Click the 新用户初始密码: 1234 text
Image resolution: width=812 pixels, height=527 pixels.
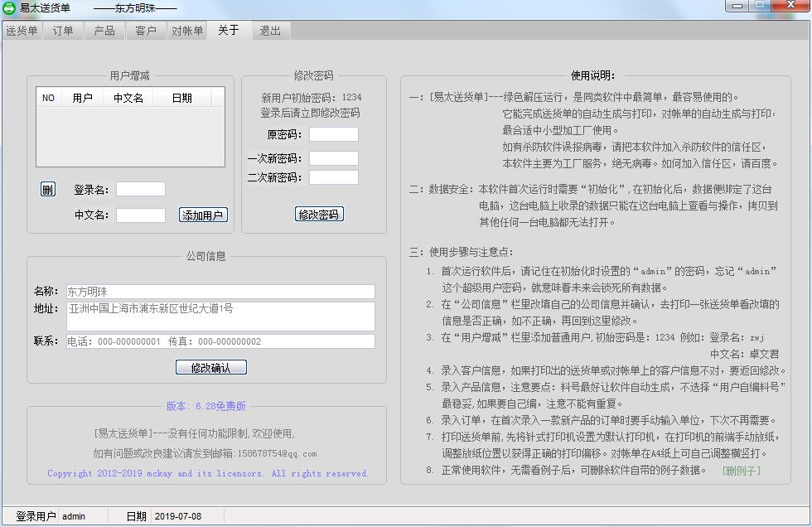(312, 97)
